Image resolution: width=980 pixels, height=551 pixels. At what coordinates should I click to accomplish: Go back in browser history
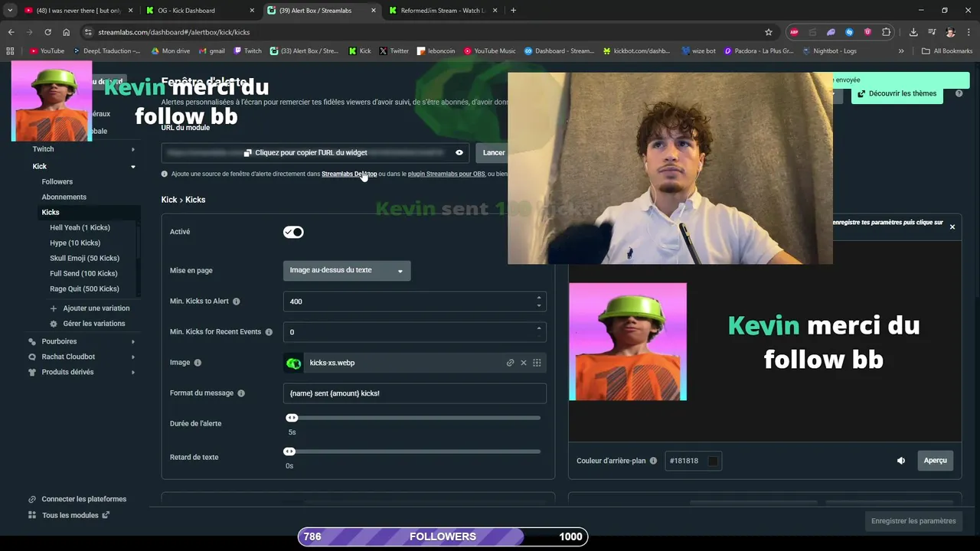coord(11,32)
